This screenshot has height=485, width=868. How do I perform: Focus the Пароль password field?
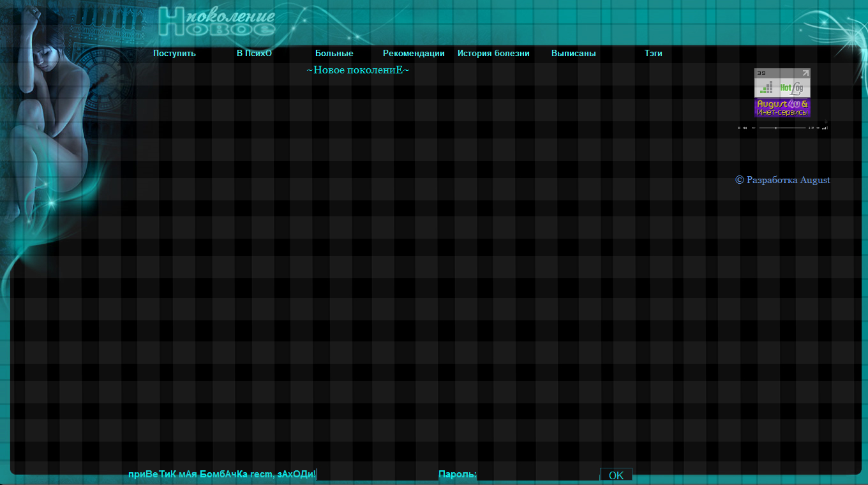[x=537, y=474]
